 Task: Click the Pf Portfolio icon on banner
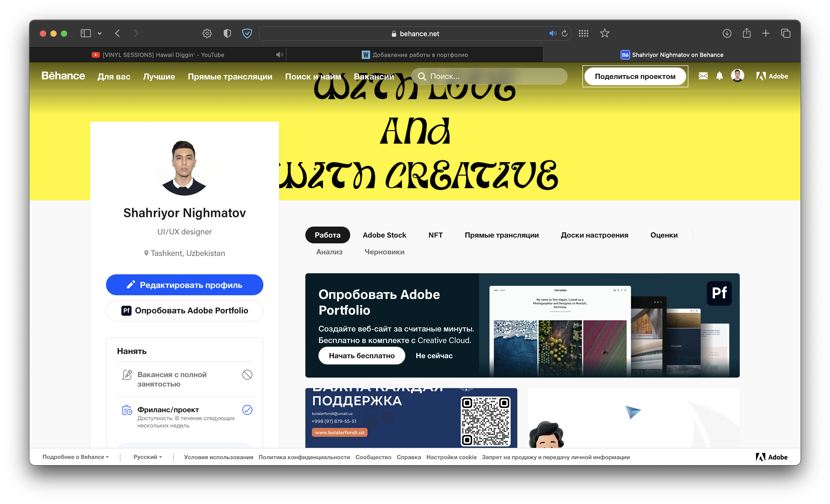719,293
